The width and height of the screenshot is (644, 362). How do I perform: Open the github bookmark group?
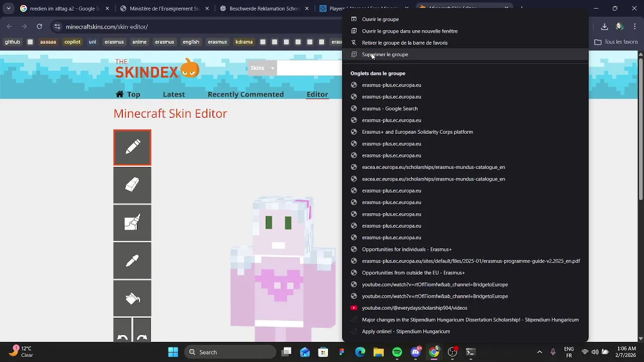(13, 42)
